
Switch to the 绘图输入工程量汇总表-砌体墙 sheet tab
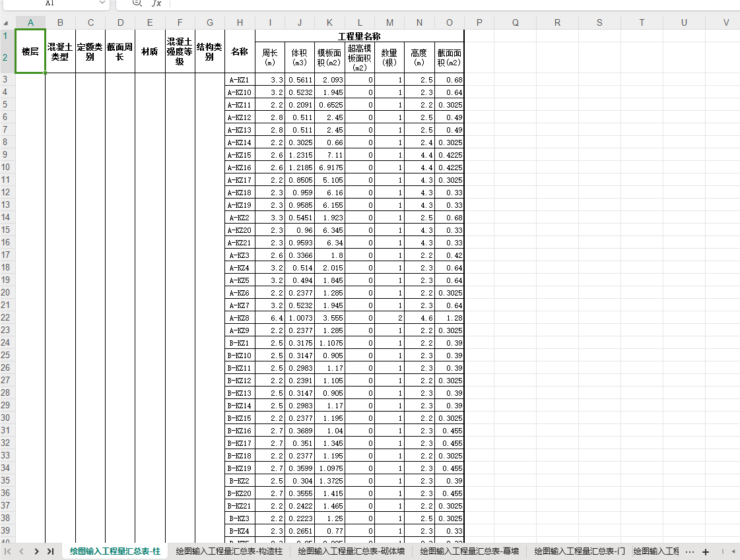pos(351,551)
